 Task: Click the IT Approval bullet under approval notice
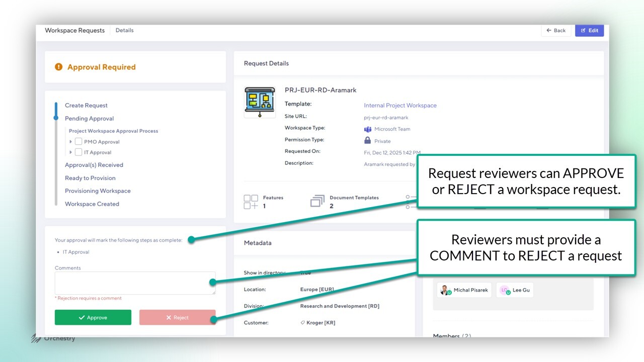76,252
